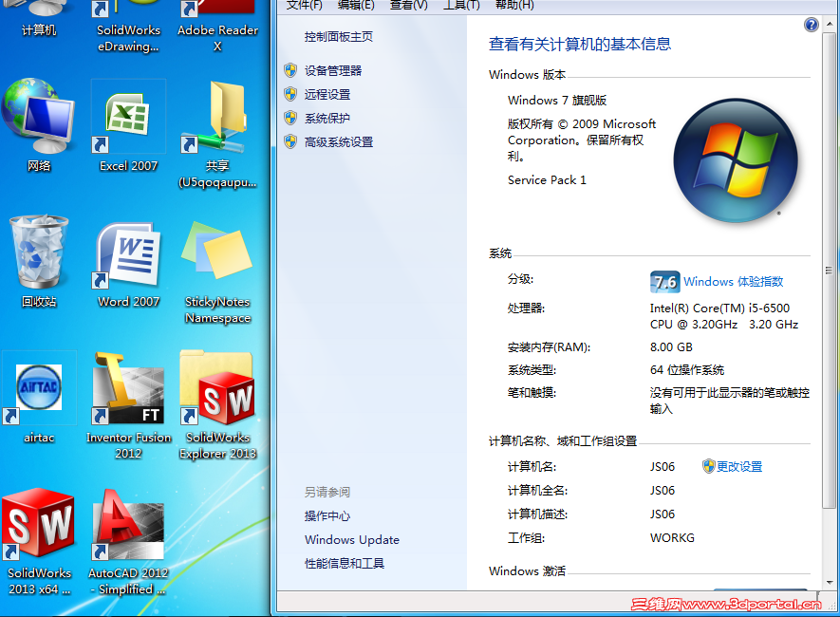Click the 7.6 experience index badge
This screenshot has width=840, height=617.
[664, 282]
